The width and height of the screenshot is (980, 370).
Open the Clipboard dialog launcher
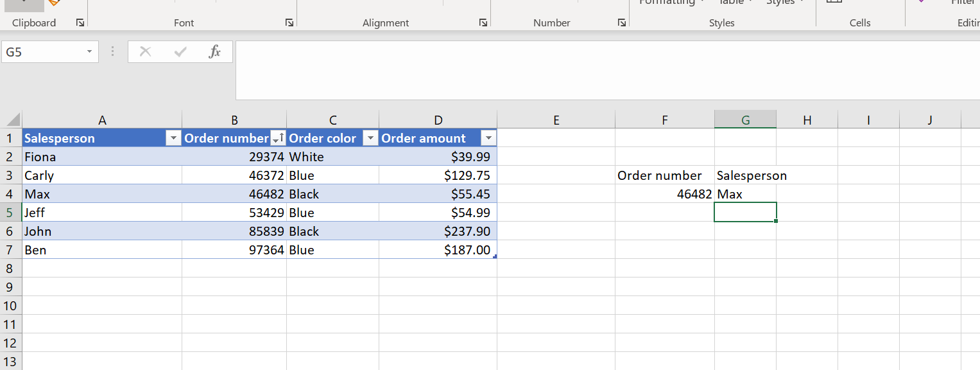pos(80,23)
